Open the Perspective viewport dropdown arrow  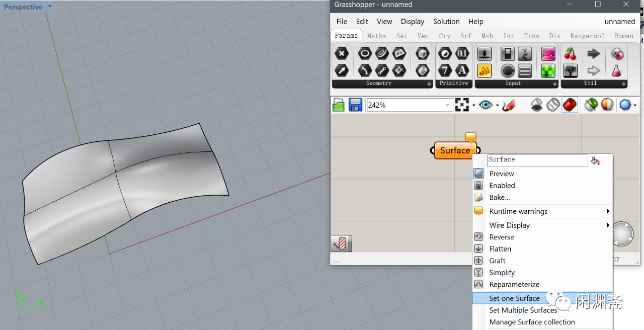pos(49,7)
